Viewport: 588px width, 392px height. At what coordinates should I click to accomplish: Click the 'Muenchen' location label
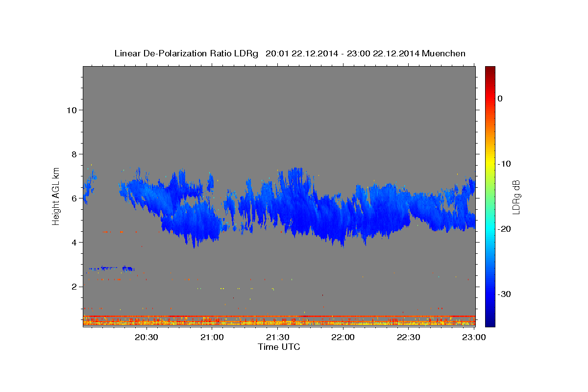[444, 53]
